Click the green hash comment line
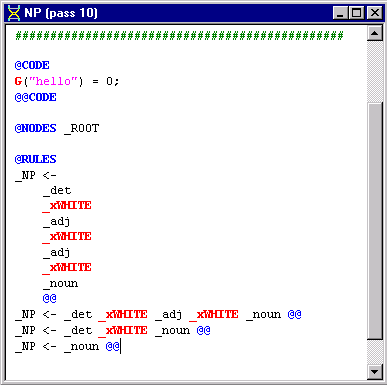Screen dimensions: 387x385 [x=179, y=35]
